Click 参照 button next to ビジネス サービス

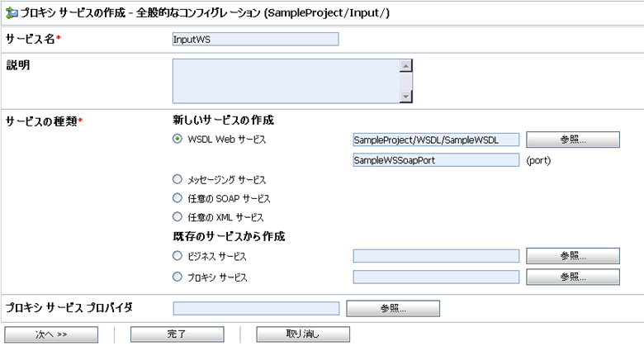click(x=573, y=256)
